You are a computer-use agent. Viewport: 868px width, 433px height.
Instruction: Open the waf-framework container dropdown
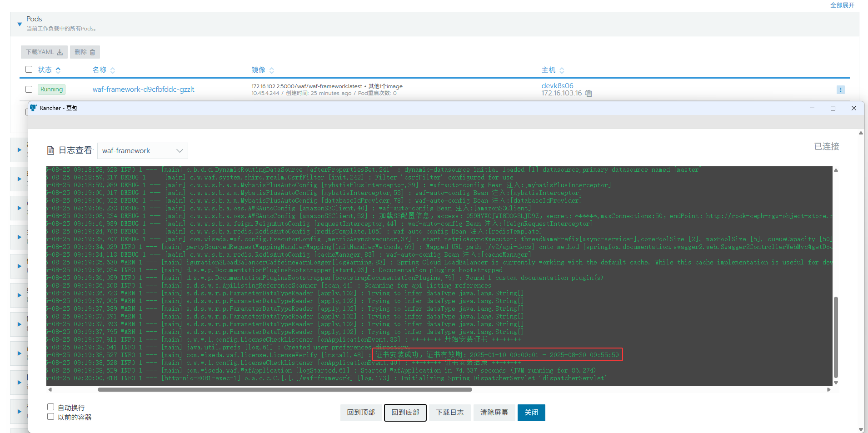[x=143, y=151]
